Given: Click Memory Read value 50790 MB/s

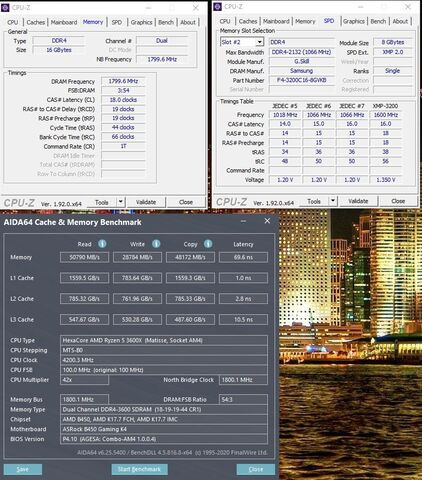Looking at the screenshot, I should coord(84,257).
